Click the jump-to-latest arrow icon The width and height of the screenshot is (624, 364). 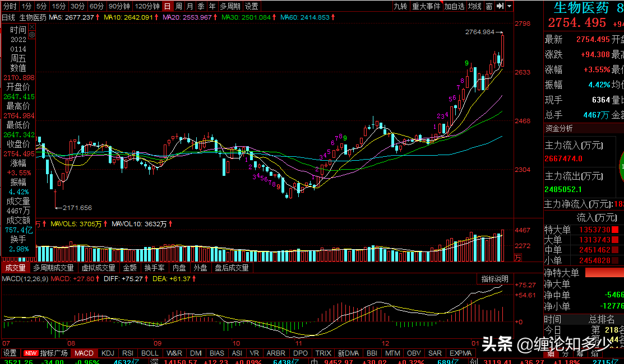tap(500, 6)
